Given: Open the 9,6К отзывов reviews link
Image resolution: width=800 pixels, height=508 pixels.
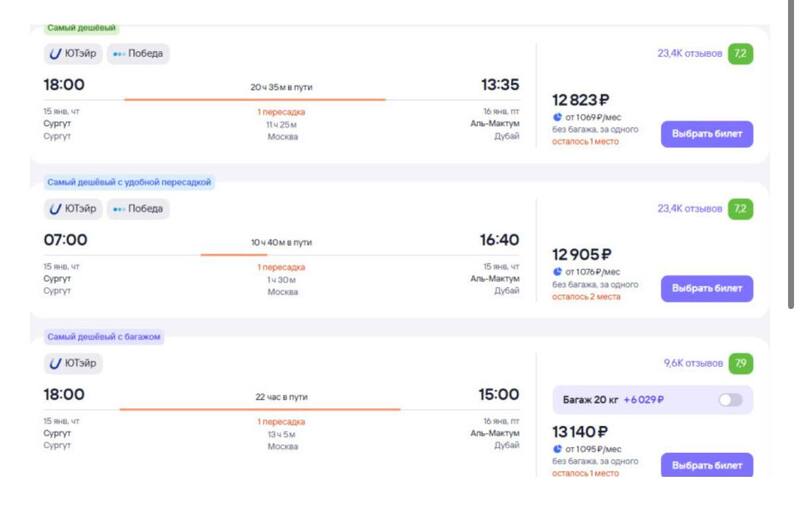Looking at the screenshot, I should pyautogui.click(x=693, y=363).
